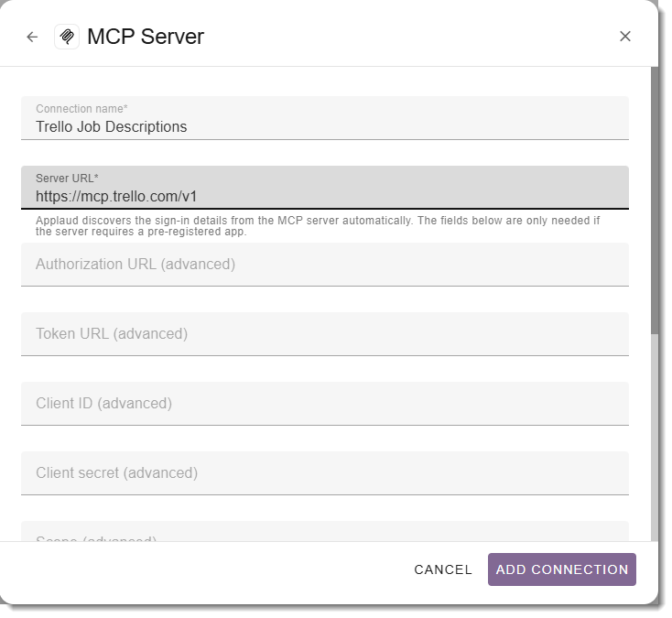Screen dimensions: 672x618
Task: Click the scrollbar track below the thumb
Action: [655, 437]
